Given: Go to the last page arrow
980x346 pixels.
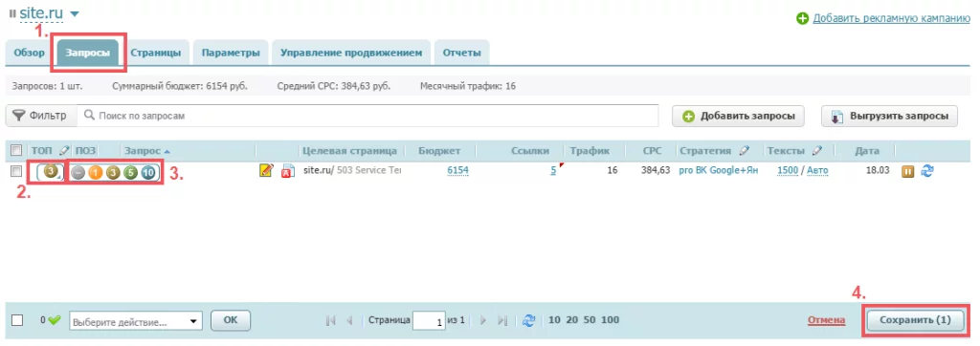Looking at the screenshot, I should [501, 320].
